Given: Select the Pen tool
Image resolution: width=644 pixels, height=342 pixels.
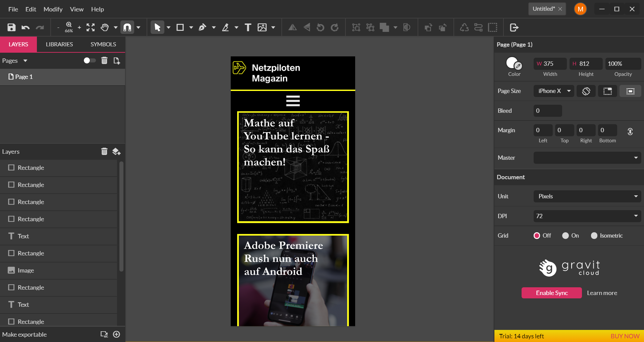Looking at the screenshot, I should tap(202, 27).
